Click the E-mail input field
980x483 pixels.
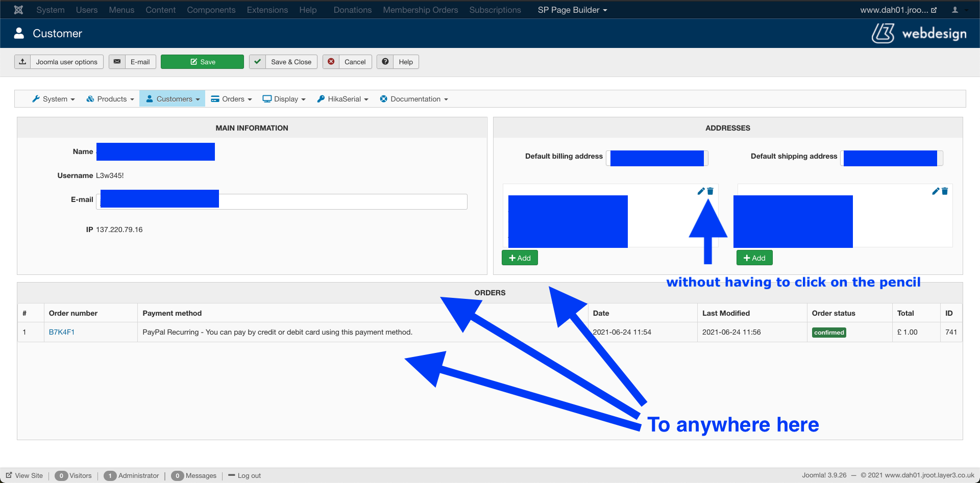point(282,201)
